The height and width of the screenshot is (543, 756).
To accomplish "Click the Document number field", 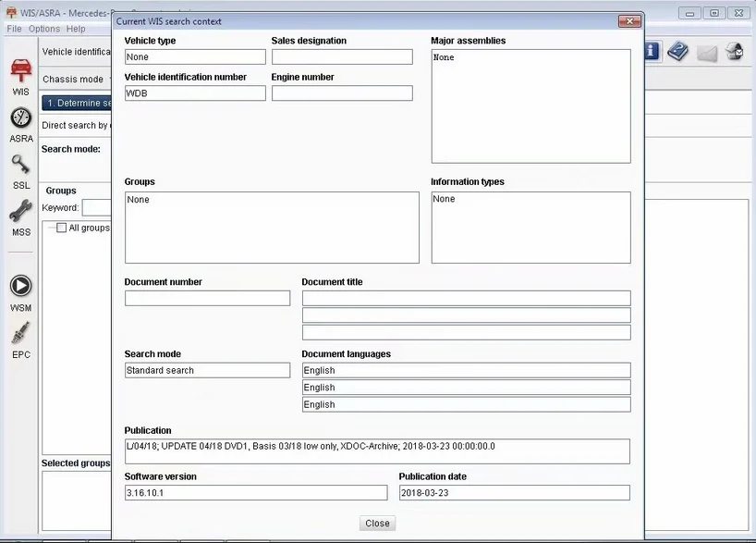I will tap(207, 298).
